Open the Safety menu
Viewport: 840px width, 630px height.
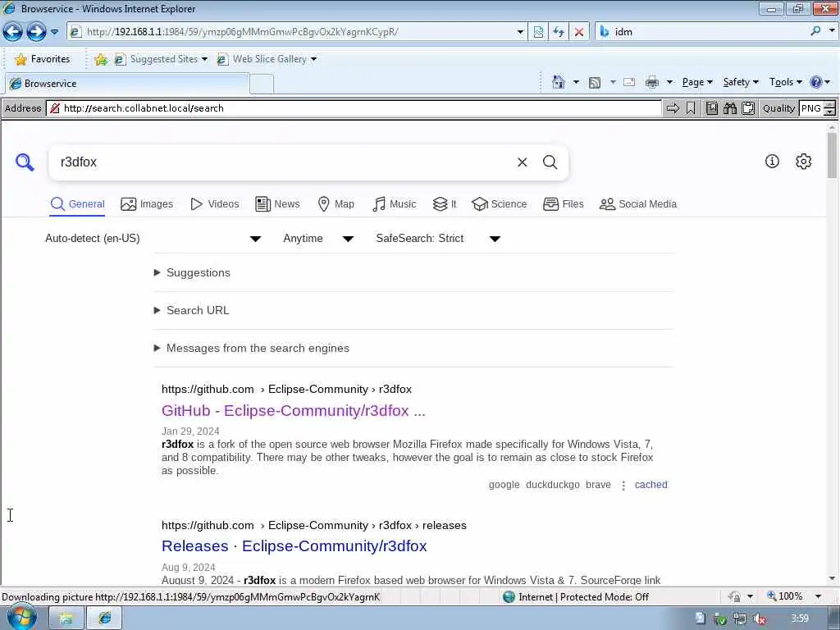tap(741, 82)
